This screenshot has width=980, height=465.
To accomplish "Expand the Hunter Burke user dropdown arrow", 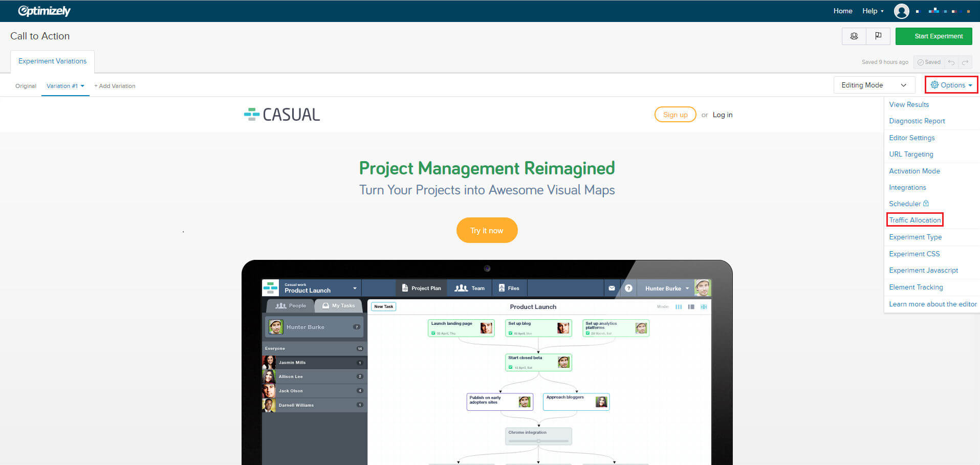I will click(687, 288).
